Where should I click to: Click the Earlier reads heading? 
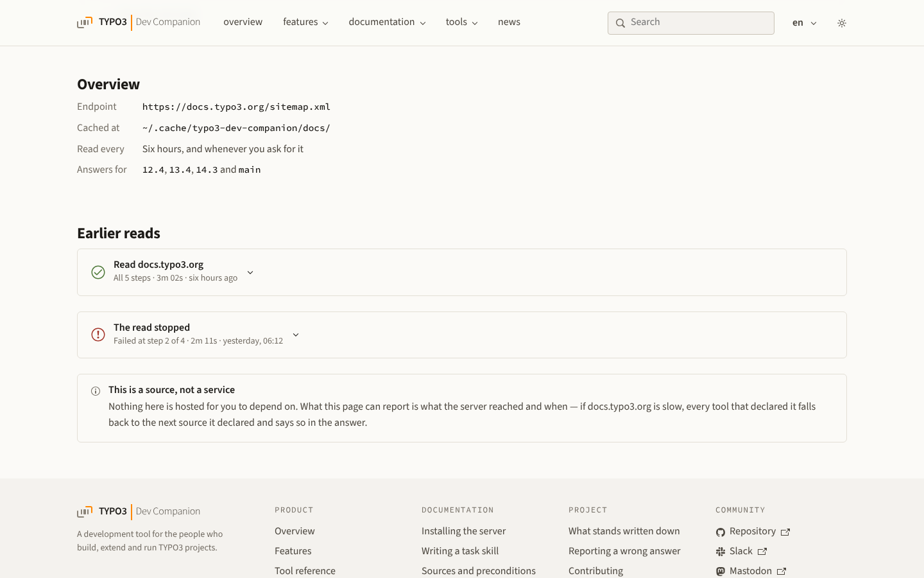pyautogui.click(x=119, y=233)
